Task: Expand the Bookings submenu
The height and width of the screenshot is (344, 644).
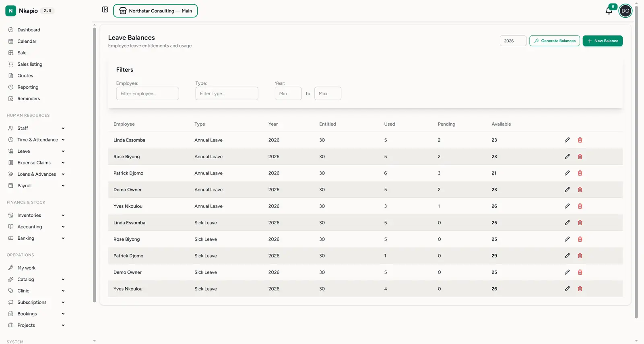Action: pyautogui.click(x=36, y=314)
